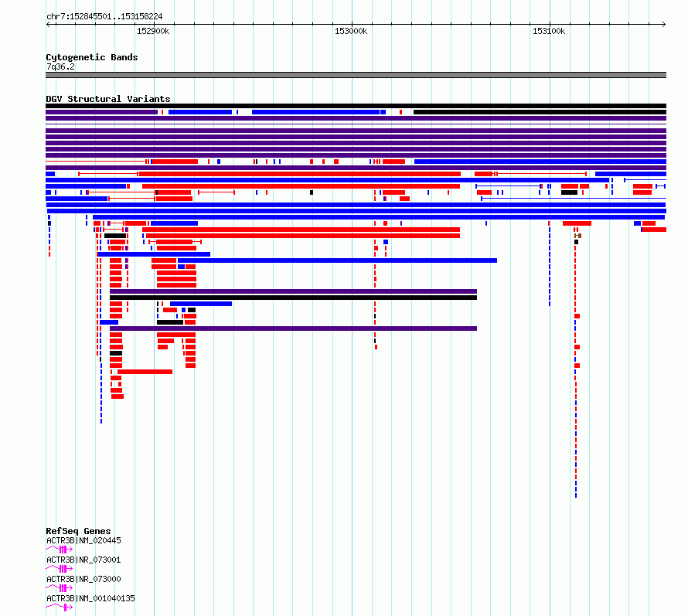Image resolution: width=688 pixels, height=616 pixels.
Task: Open the ACTR3B|NR_073001 gene label
Action: 83,560
